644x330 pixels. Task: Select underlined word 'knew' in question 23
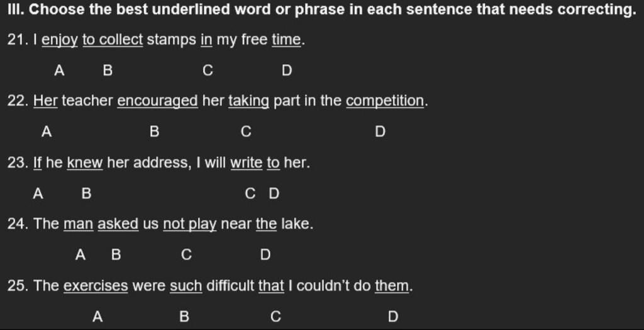(85, 163)
